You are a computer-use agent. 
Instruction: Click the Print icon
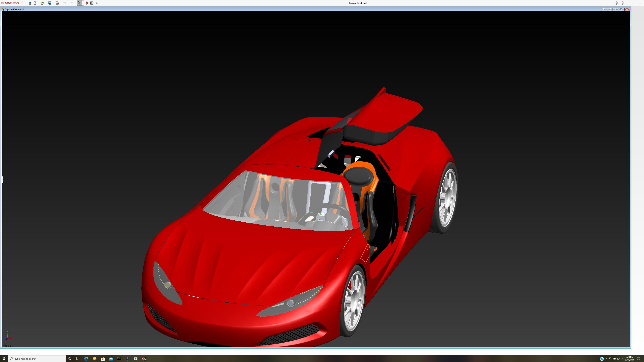pos(57,3)
